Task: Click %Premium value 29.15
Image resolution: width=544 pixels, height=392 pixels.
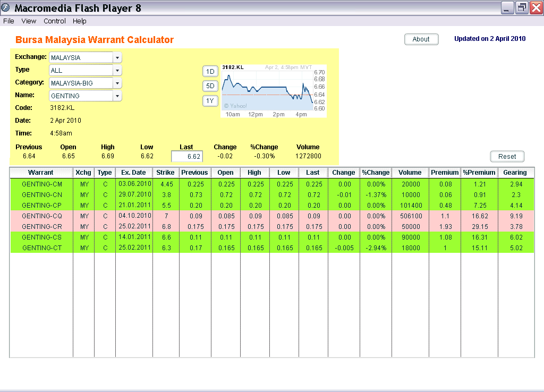Action: tap(480, 227)
